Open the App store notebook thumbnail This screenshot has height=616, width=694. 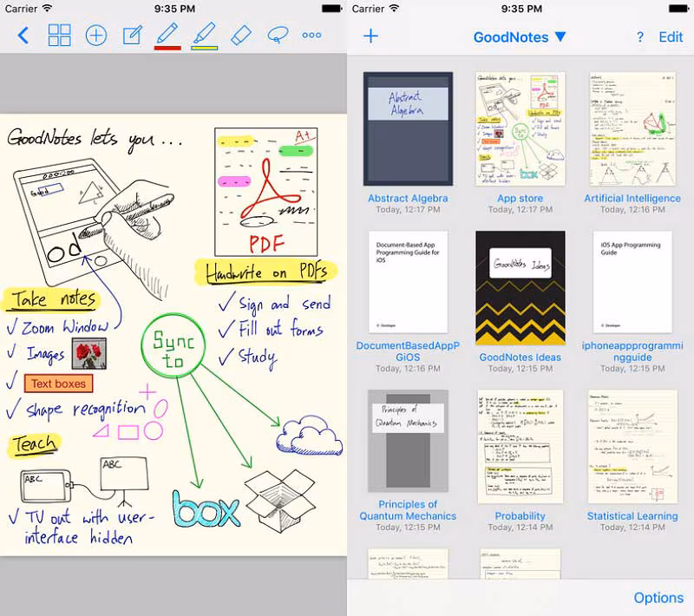click(x=520, y=128)
